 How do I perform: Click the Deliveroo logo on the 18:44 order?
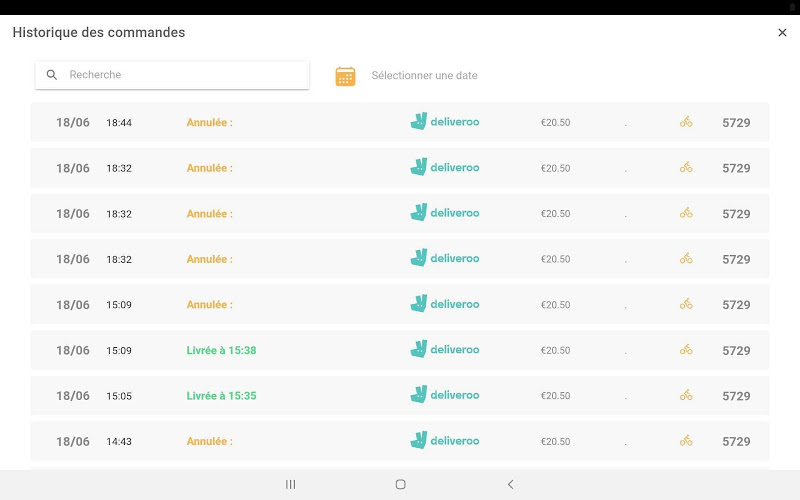click(445, 121)
